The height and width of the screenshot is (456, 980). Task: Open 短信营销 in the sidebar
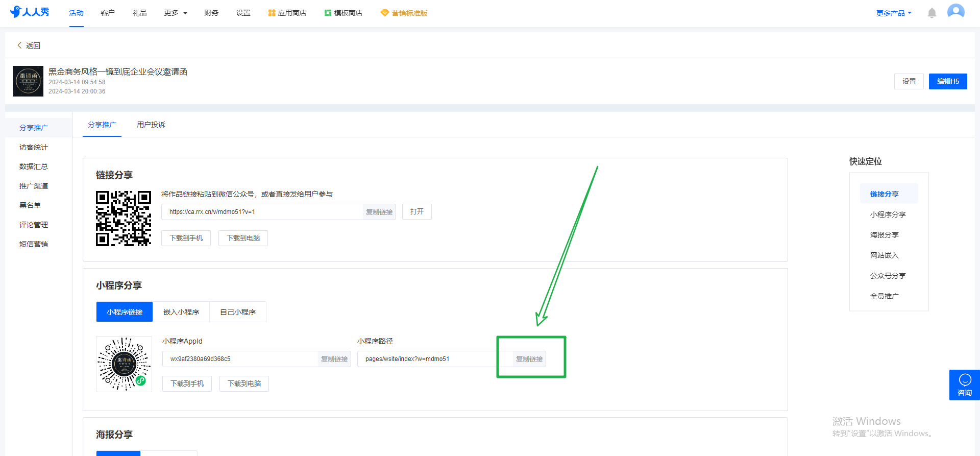34,244
